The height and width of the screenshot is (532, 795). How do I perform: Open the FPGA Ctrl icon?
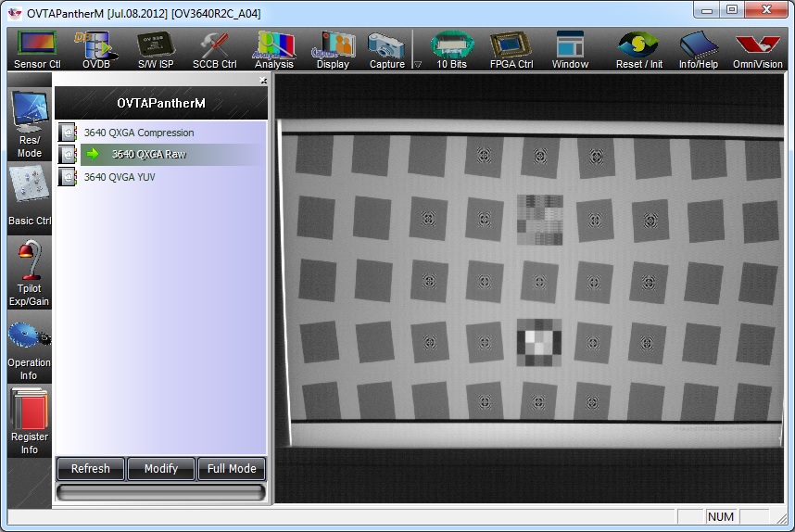pyautogui.click(x=511, y=50)
